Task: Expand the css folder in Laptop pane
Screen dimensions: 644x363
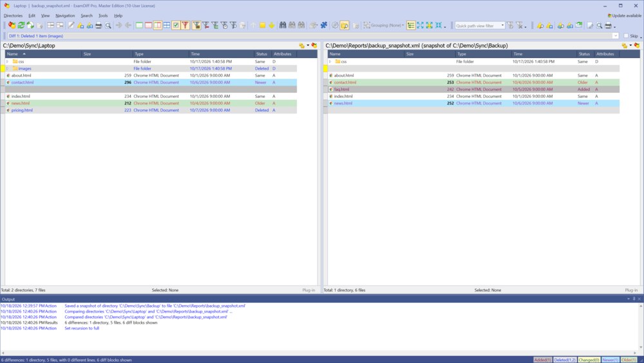Action: (x=7, y=62)
